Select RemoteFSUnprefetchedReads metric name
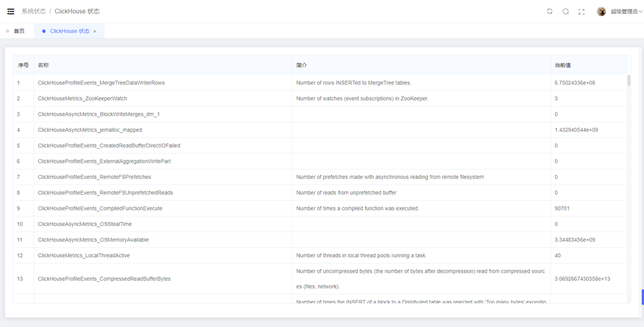 click(106, 193)
